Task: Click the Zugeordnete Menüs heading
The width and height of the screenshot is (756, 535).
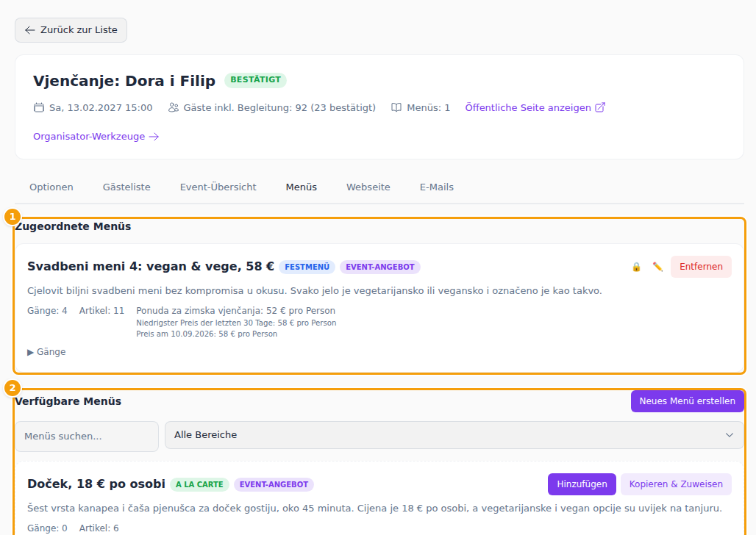Action: pos(73,226)
